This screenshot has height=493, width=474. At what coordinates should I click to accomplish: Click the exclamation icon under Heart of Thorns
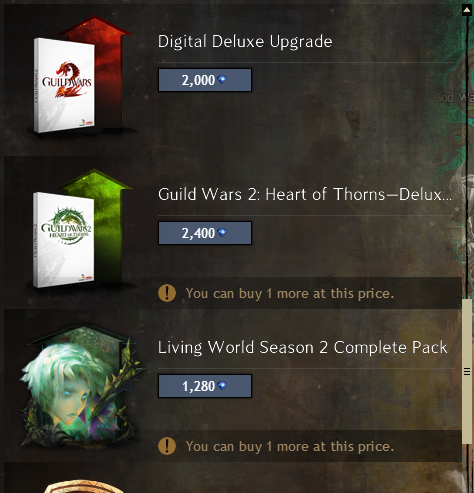pos(167,293)
